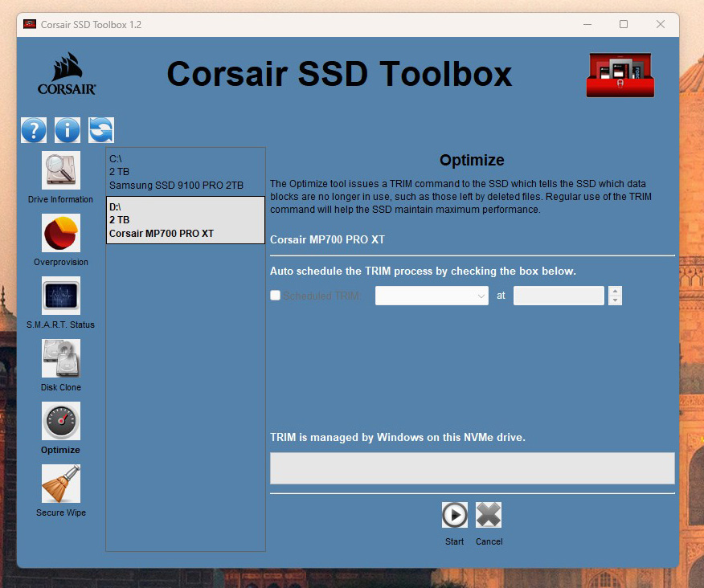Expand the TRIM schedule frequency dropdown
The image size is (704, 588).
[x=432, y=296]
